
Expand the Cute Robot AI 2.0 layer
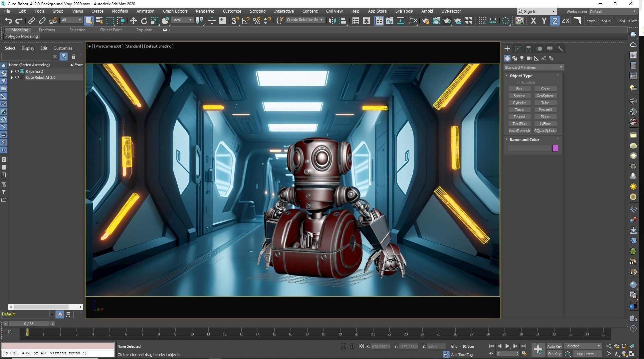coord(12,77)
